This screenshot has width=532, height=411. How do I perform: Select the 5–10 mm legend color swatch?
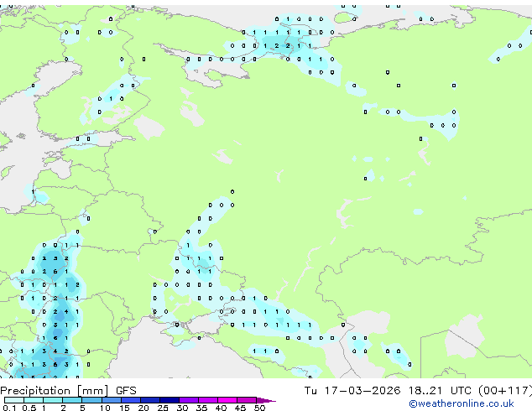click(92, 400)
